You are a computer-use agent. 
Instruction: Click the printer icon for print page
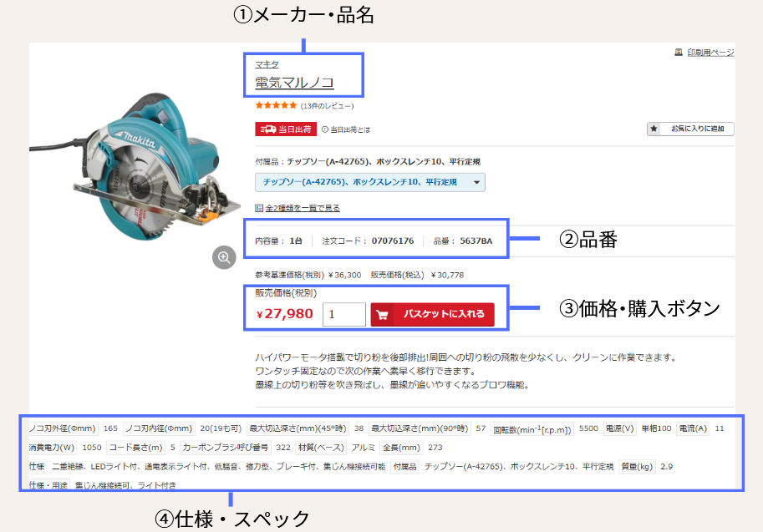[679, 52]
